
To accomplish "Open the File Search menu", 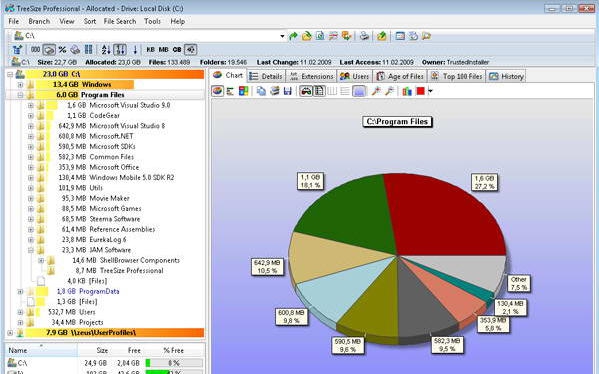I will (x=120, y=21).
